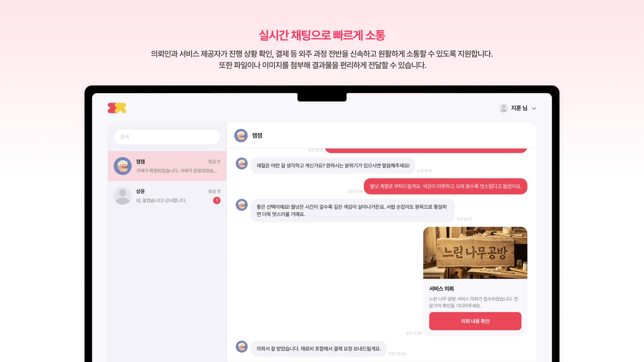Screen dimensions: 644x362
Task: Open 잼잼 profile avatar in chat header
Action: [241, 135]
